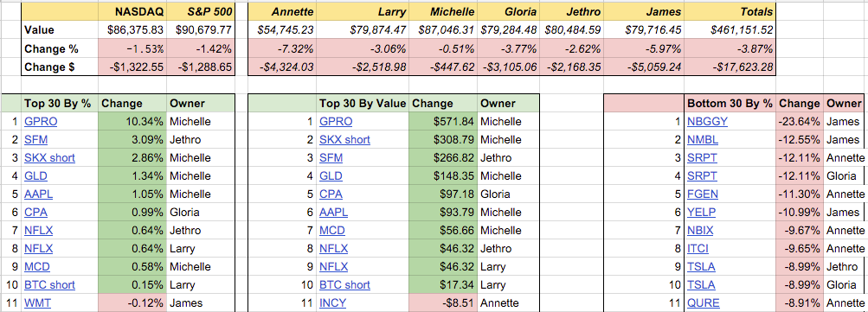Select the S&P 500 header cell
The width and height of the screenshot is (868, 312).
202,11
